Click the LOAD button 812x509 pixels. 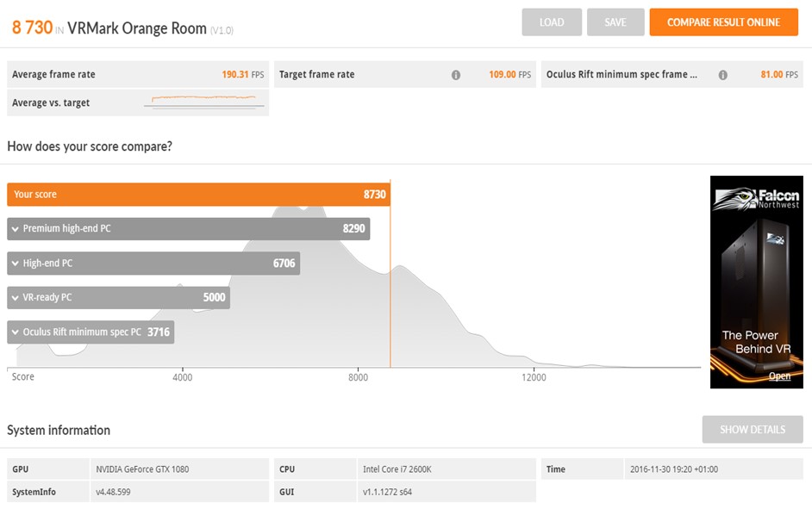click(x=552, y=22)
